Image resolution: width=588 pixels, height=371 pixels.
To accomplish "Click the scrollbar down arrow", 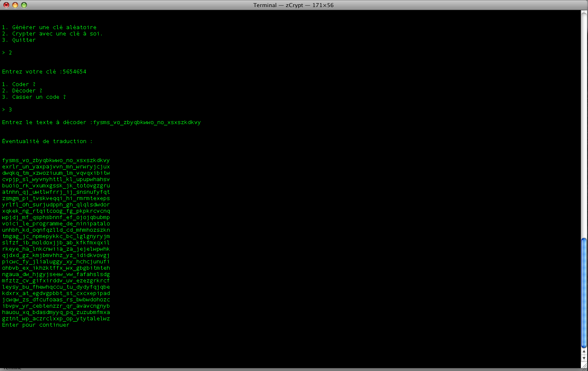I will [x=584, y=358].
